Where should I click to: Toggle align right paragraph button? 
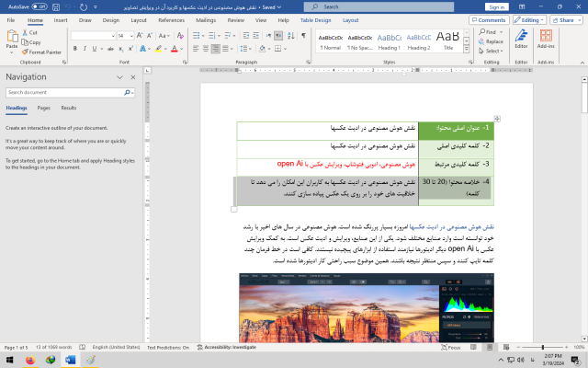tap(215, 49)
